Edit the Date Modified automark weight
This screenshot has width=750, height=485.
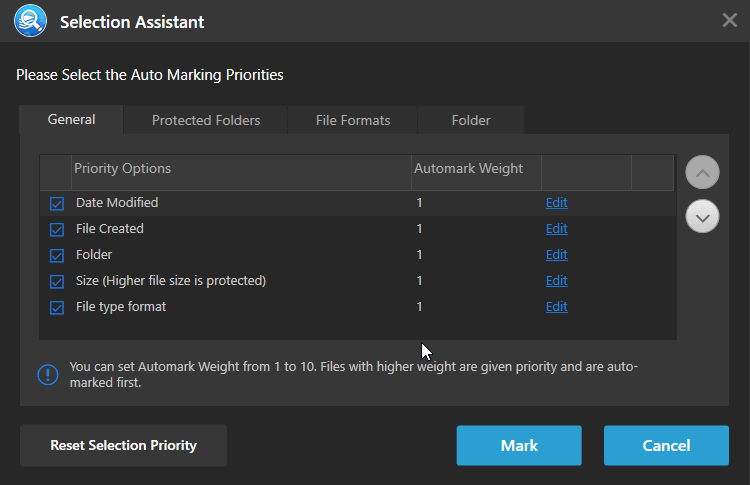556,203
